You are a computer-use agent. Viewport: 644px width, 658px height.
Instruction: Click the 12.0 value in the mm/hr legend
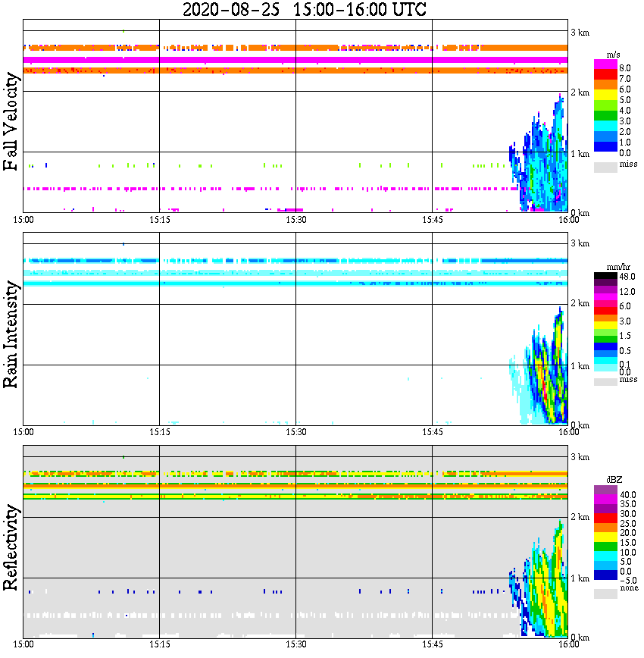click(627, 291)
